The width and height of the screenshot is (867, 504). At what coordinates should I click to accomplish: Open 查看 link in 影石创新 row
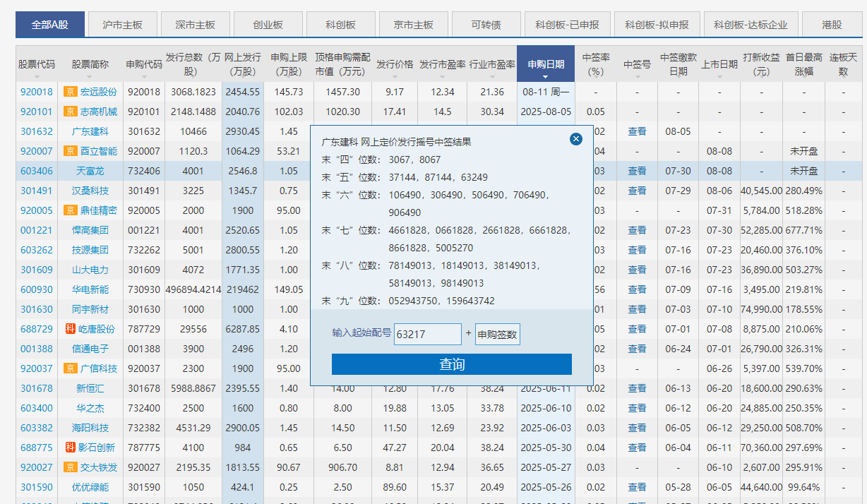click(637, 448)
